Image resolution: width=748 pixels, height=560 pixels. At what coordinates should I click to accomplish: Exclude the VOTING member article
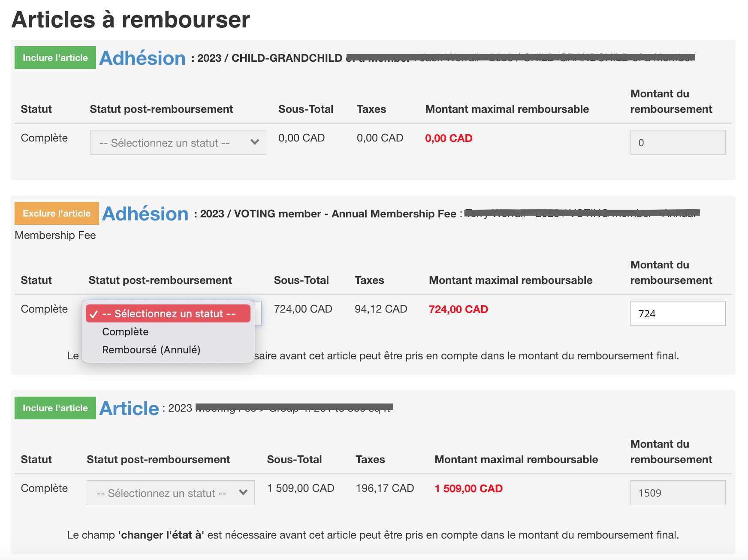coord(57,214)
